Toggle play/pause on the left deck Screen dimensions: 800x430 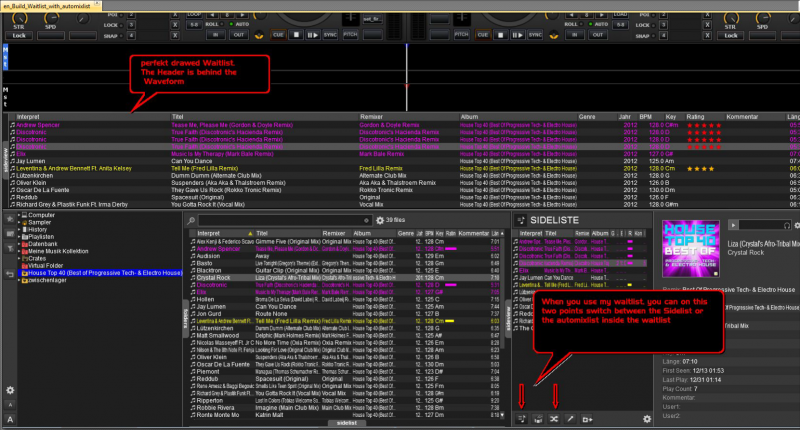point(312,35)
